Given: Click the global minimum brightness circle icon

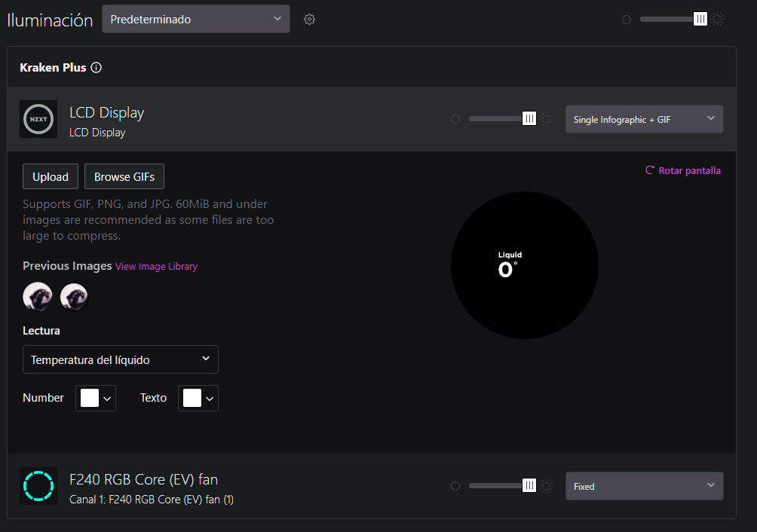Looking at the screenshot, I should pyautogui.click(x=627, y=20).
